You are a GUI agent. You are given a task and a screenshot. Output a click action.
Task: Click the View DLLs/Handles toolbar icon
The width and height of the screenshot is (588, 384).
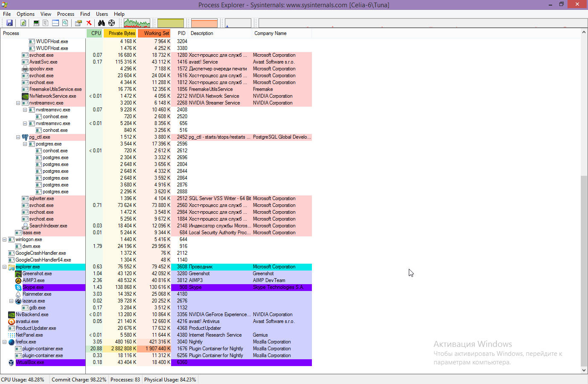coord(65,23)
